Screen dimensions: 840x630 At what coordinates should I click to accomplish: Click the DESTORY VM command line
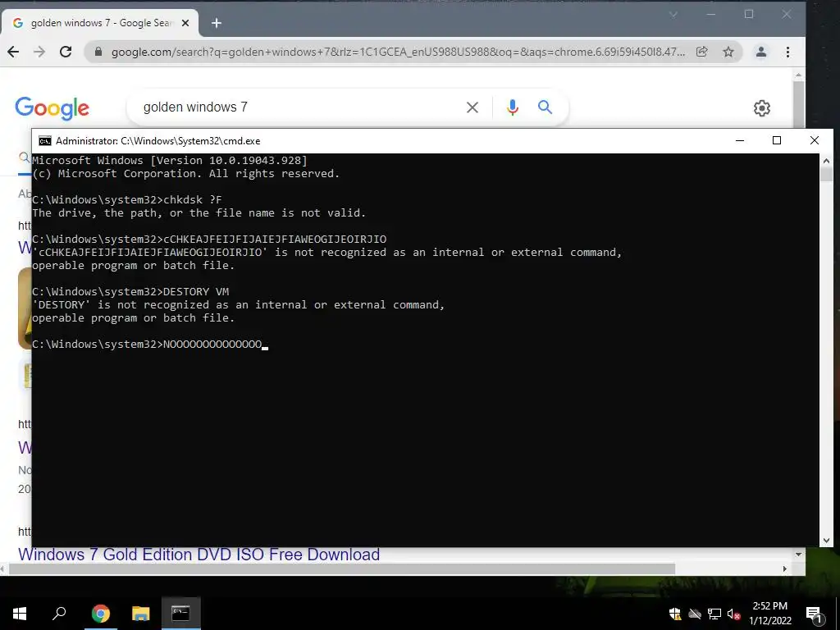(130, 292)
